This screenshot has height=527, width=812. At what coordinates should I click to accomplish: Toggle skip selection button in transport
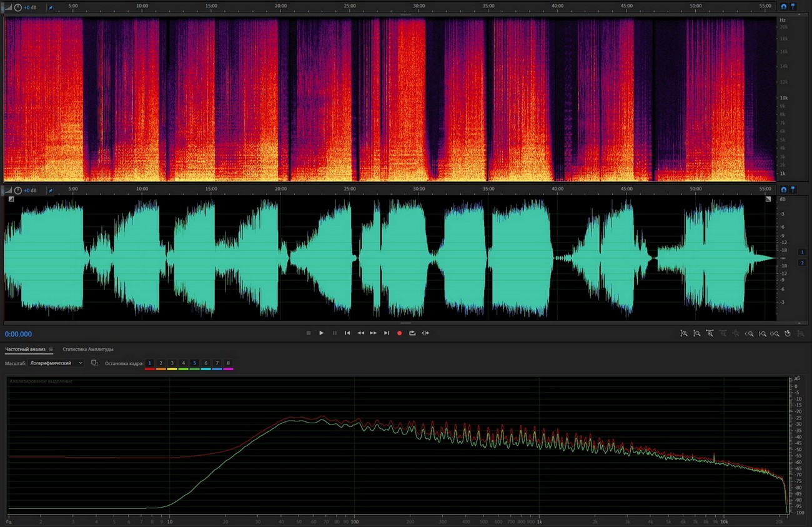(x=425, y=333)
